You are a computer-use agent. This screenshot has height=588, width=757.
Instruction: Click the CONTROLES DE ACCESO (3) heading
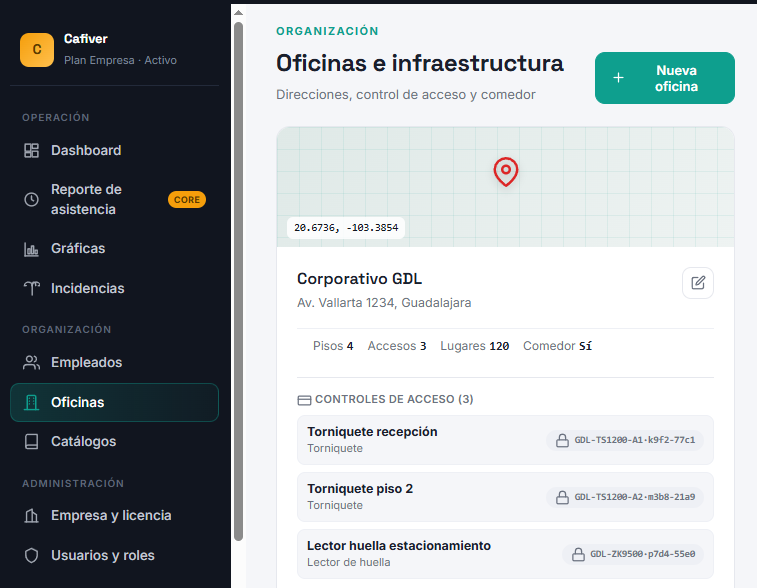pos(394,399)
